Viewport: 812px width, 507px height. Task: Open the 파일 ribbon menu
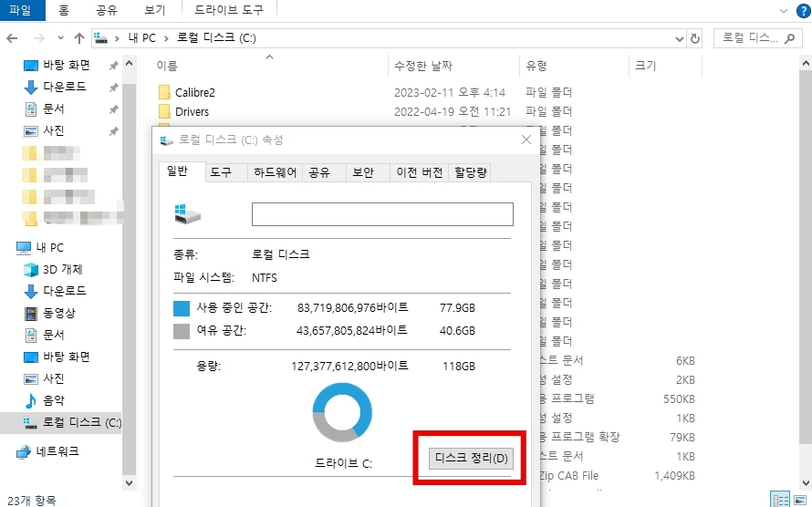[21, 10]
